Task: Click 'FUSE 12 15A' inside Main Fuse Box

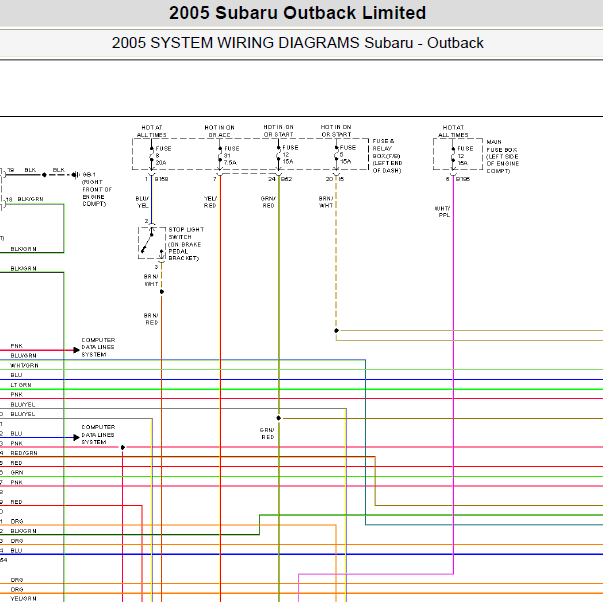Action: tap(465, 156)
